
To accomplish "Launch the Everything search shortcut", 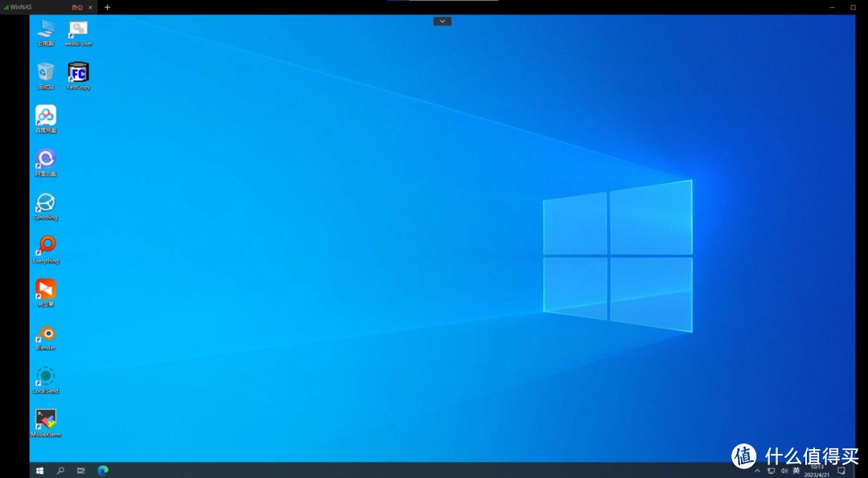I will coord(46,250).
